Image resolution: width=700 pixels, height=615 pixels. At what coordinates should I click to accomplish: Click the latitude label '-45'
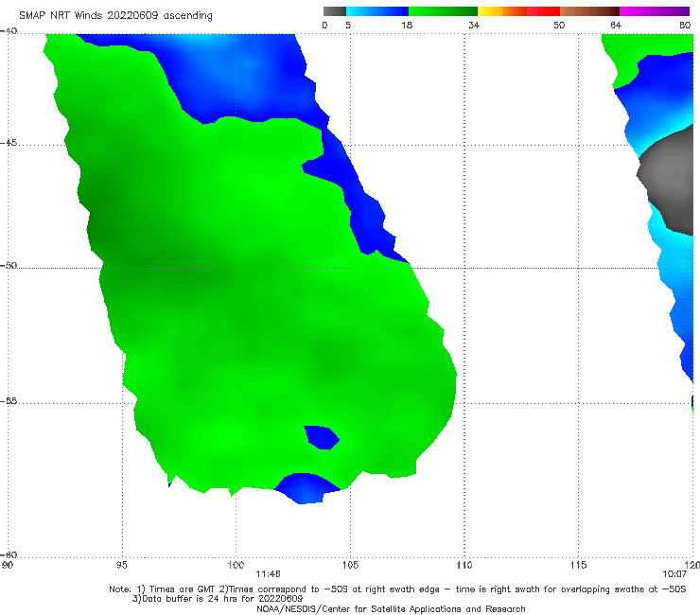(x=9, y=143)
